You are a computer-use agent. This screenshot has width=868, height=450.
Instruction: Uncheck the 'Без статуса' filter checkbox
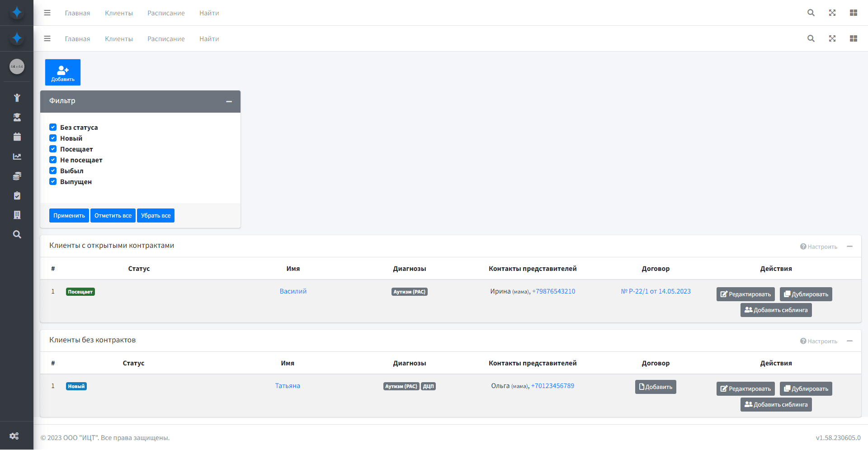click(53, 128)
